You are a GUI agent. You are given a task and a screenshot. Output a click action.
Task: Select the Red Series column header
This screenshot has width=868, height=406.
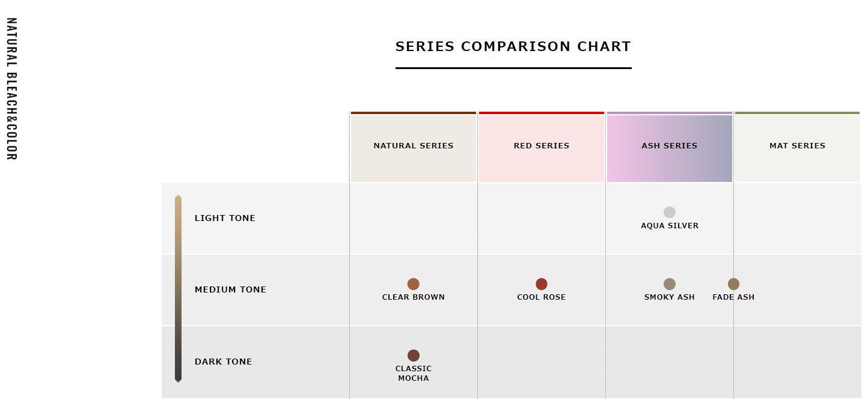point(542,146)
